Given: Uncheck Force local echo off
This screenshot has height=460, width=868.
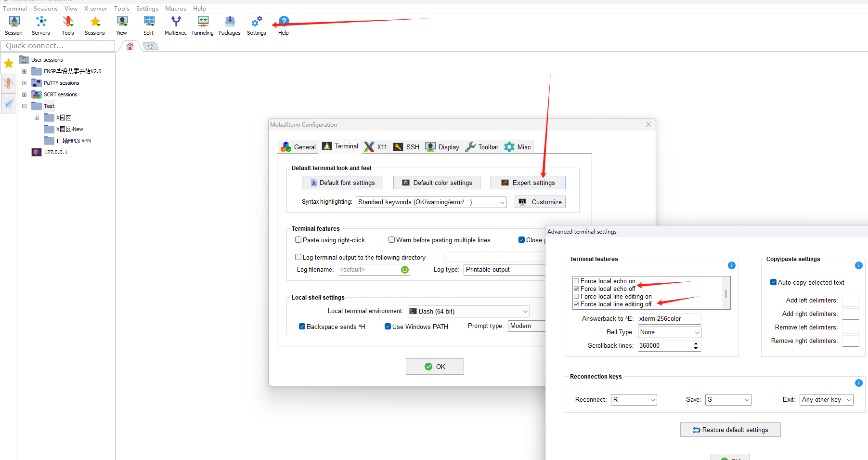Looking at the screenshot, I should (x=576, y=289).
